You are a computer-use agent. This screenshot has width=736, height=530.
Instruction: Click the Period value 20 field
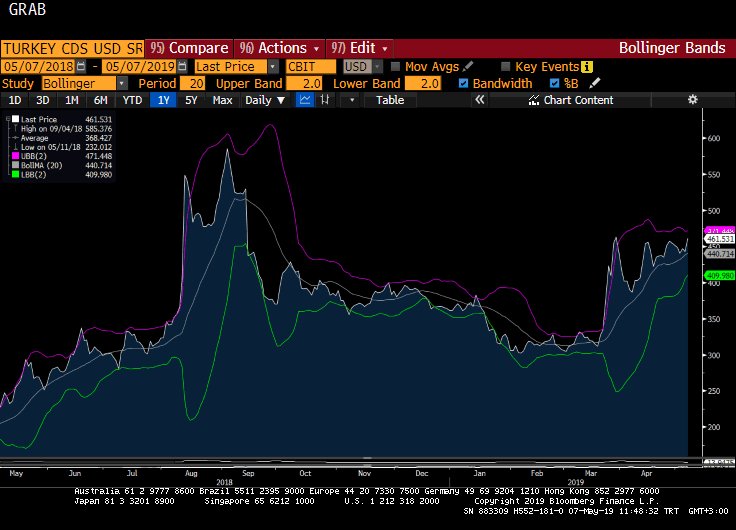(x=192, y=84)
